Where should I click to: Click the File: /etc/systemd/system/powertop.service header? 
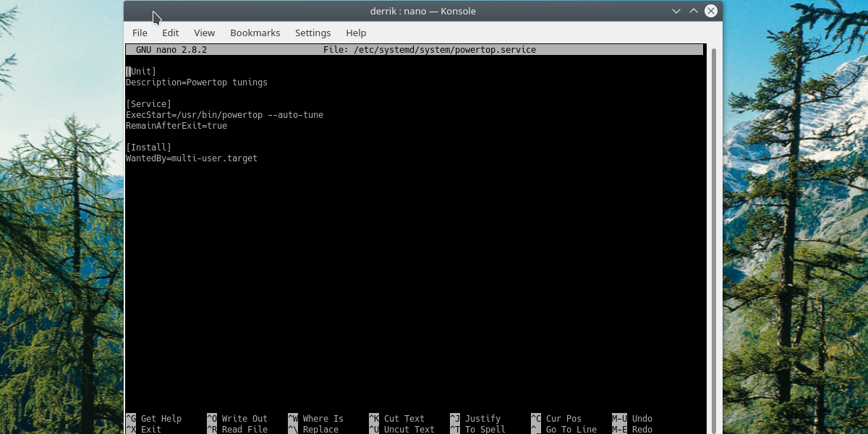point(430,50)
